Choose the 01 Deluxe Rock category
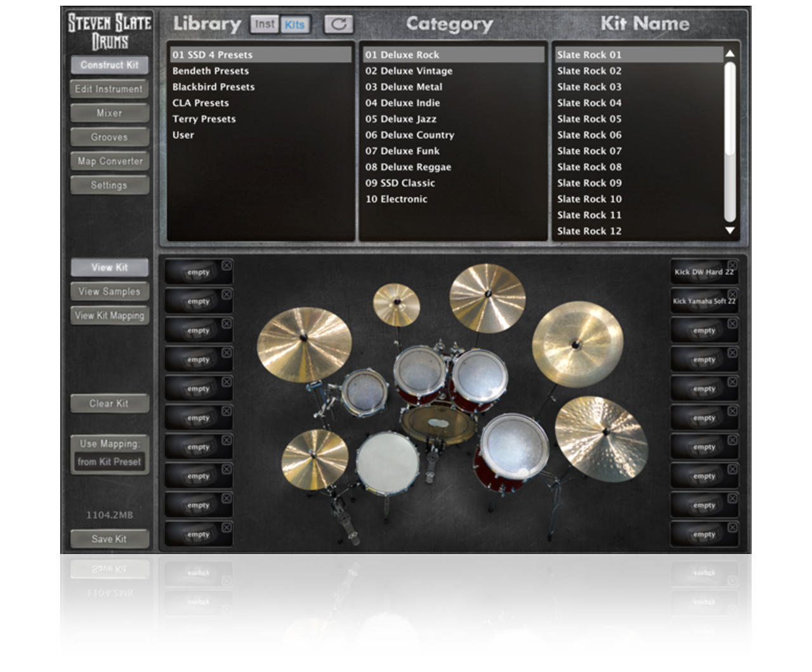Screen dimensions: 812x672 point(453,55)
